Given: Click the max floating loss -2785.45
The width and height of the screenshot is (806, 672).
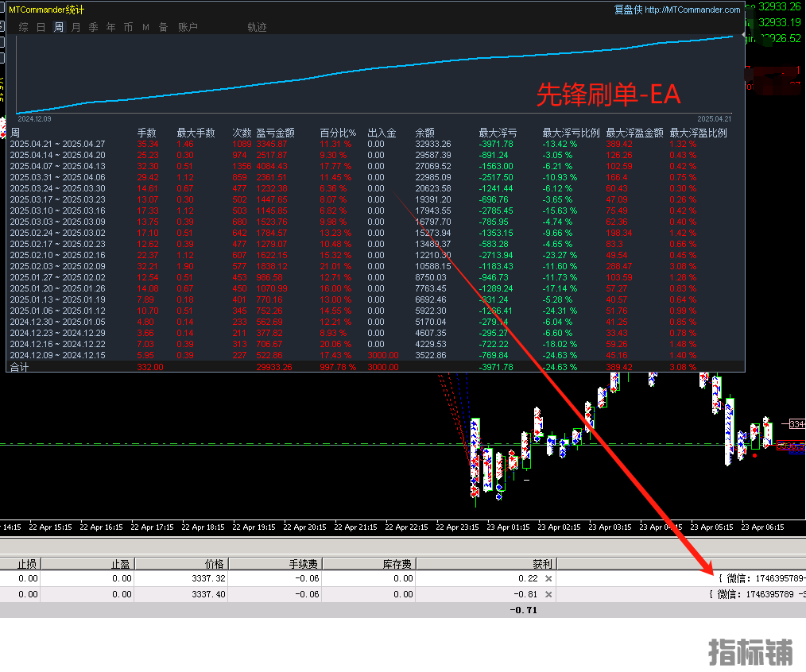Looking at the screenshot, I should tap(496, 211).
